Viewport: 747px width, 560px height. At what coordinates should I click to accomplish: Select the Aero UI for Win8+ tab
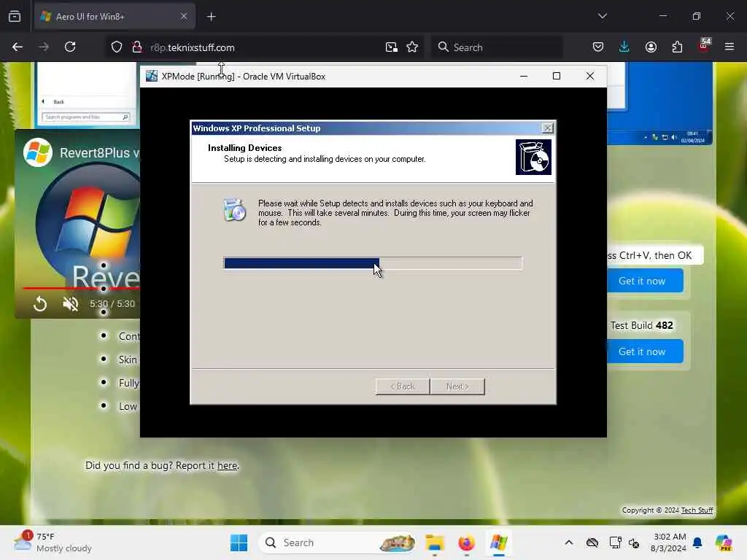point(115,17)
